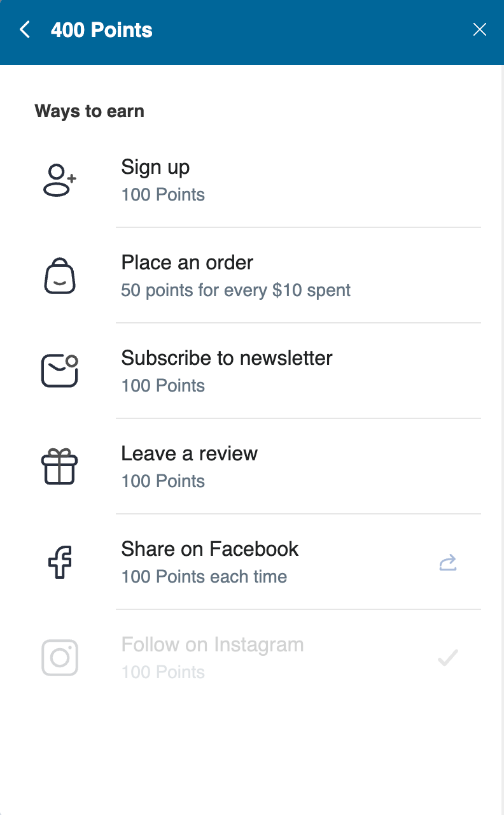Click the Instagram completed checkmark
The image size is (504, 815).
(x=448, y=658)
